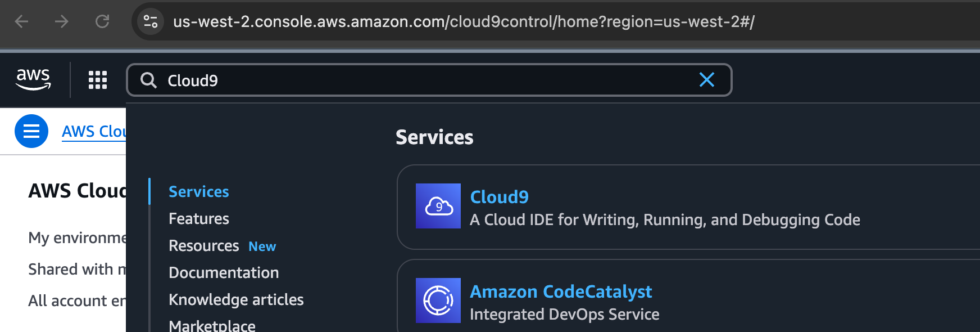
Task: Reload the page with refresh icon
Action: [x=102, y=21]
